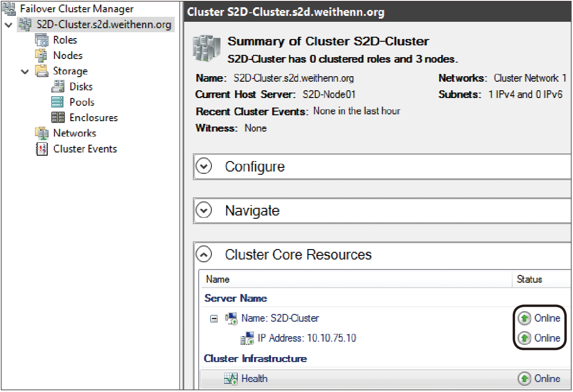Select S2D-Cluster.s2d.weithenn.org in the tree

click(x=104, y=24)
